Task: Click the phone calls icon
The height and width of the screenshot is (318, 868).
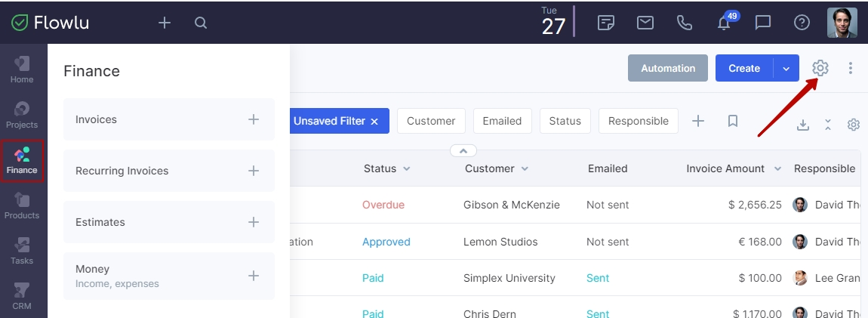Action: [685, 23]
